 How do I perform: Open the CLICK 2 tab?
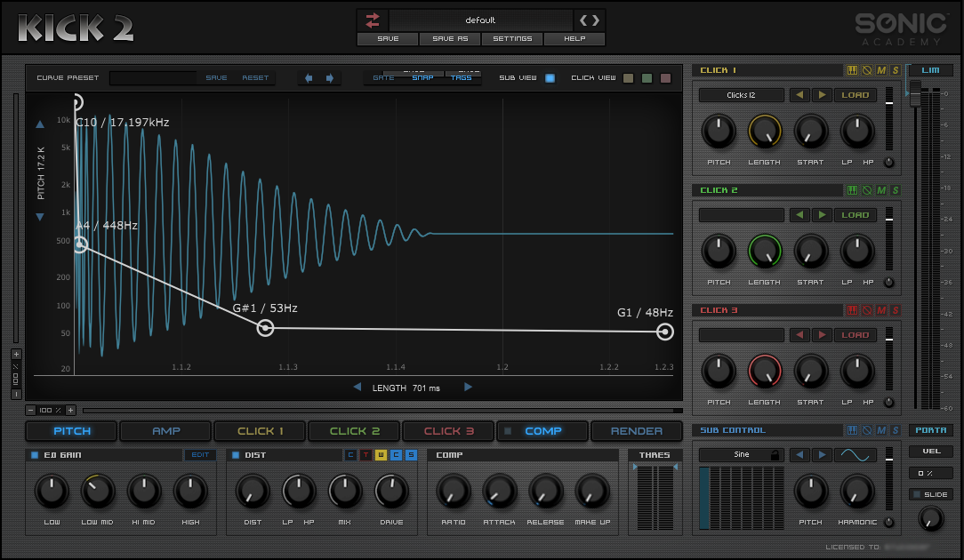[355, 431]
